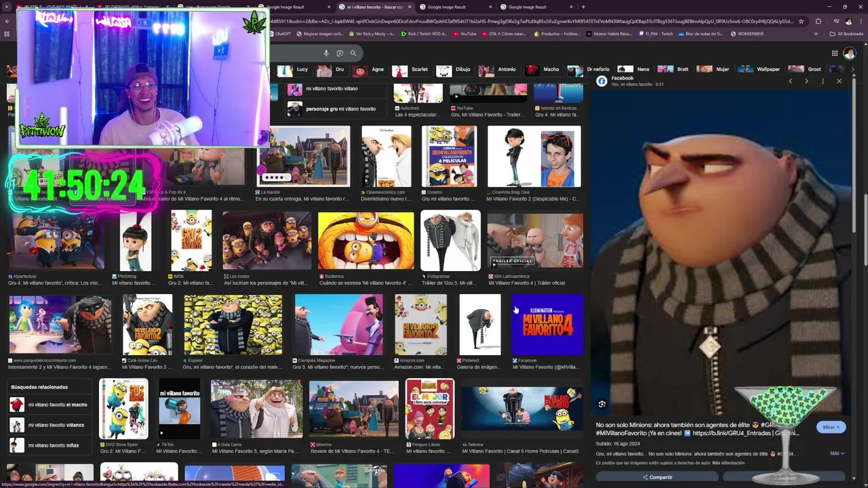Select the Dr nefario filter chip
This screenshot has height=488, width=868.
click(589, 69)
